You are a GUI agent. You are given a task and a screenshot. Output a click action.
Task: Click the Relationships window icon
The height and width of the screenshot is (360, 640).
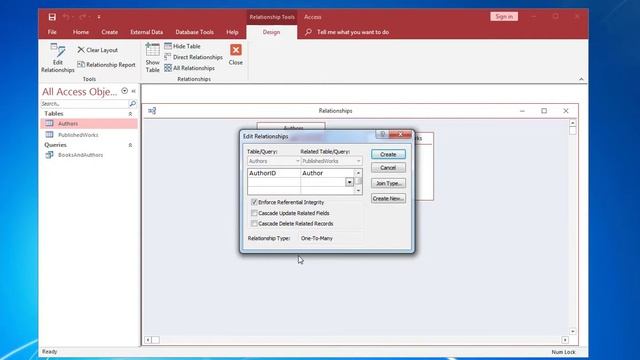tap(152, 111)
